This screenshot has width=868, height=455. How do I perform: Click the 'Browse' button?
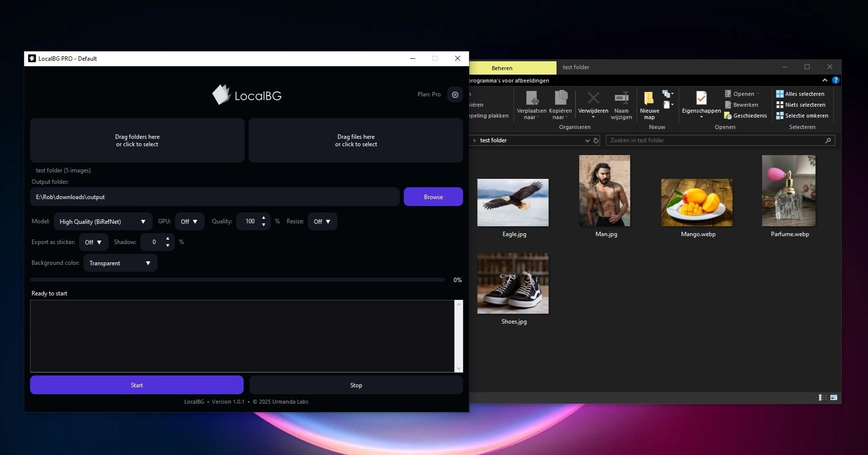pyautogui.click(x=433, y=197)
